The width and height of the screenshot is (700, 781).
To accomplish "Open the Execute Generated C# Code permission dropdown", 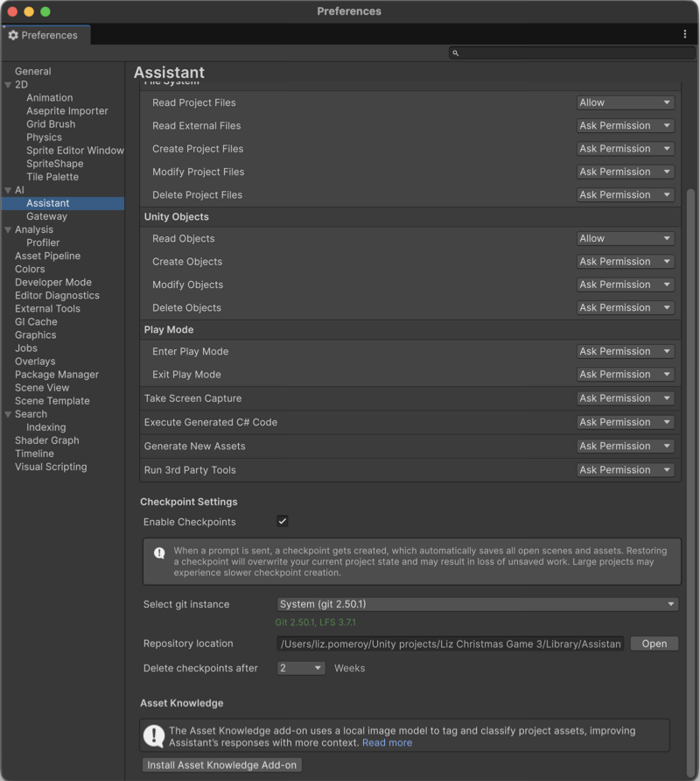I will [x=626, y=422].
